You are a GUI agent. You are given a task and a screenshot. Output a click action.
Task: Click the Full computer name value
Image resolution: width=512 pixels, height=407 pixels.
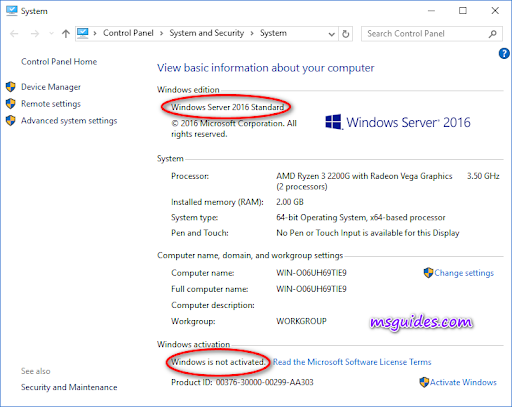(311, 289)
